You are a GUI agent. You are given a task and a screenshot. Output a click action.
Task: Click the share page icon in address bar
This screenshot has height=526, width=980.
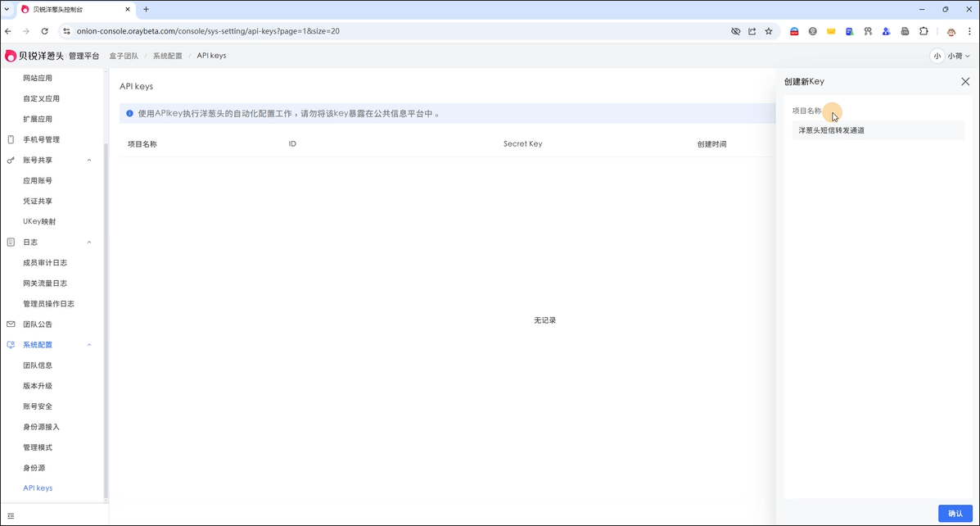tap(752, 31)
